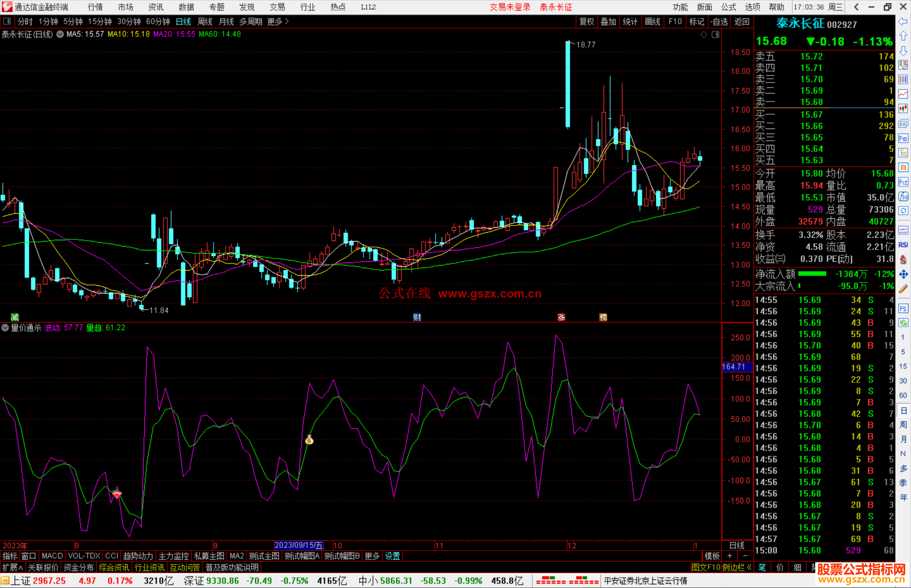The image size is (911, 588).
Task: Click the 画线 button
Action: tap(652, 21)
